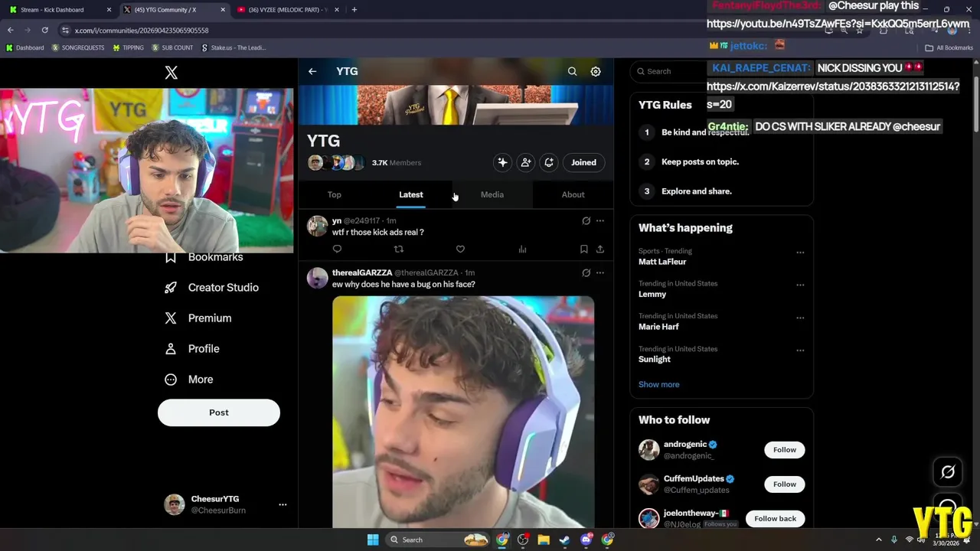The height and width of the screenshot is (551, 980).
Task: Open therealGARZZA's posted image
Action: [463, 412]
